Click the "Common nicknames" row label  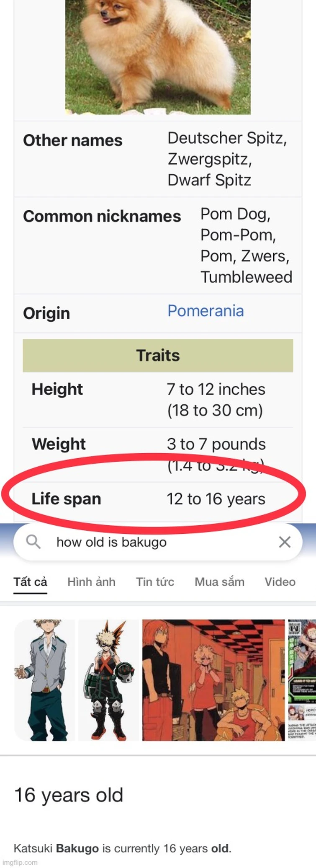coord(102,216)
